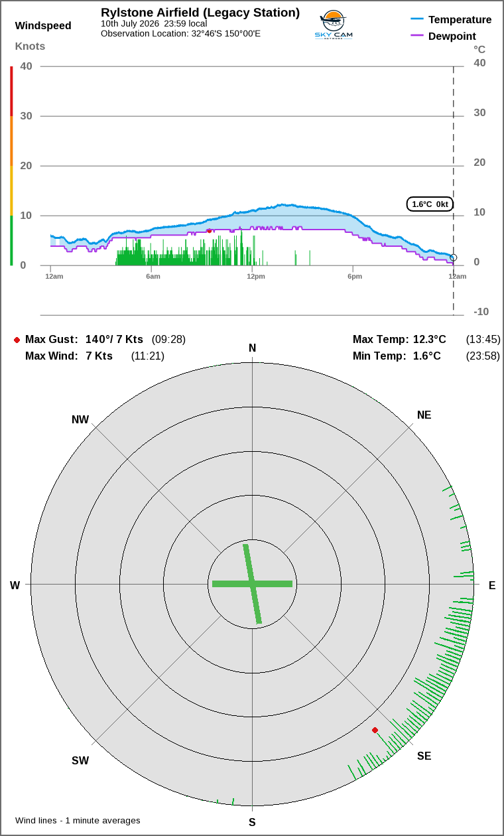Click the '10th July 2026 23:59 local' date
Viewport: 504px width, 836px height.
tap(154, 23)
